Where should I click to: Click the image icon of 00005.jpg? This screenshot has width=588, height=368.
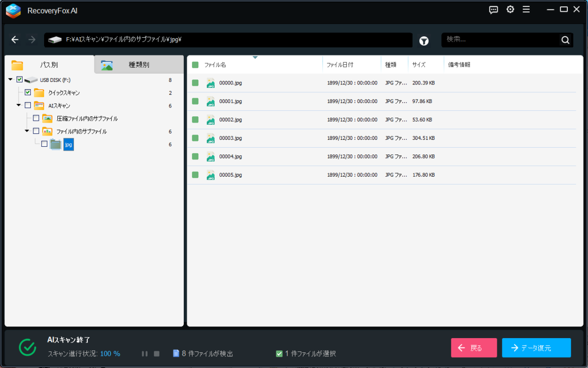(211, 175)
